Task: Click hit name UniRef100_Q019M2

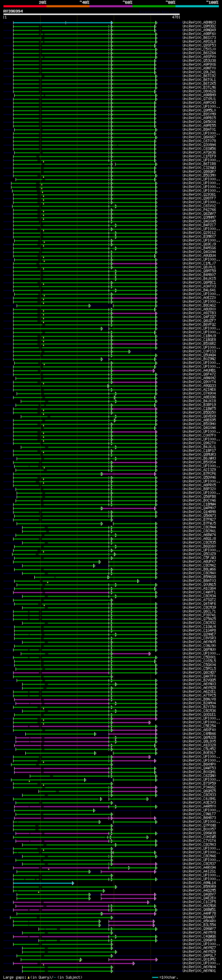Action: [199, 959]
